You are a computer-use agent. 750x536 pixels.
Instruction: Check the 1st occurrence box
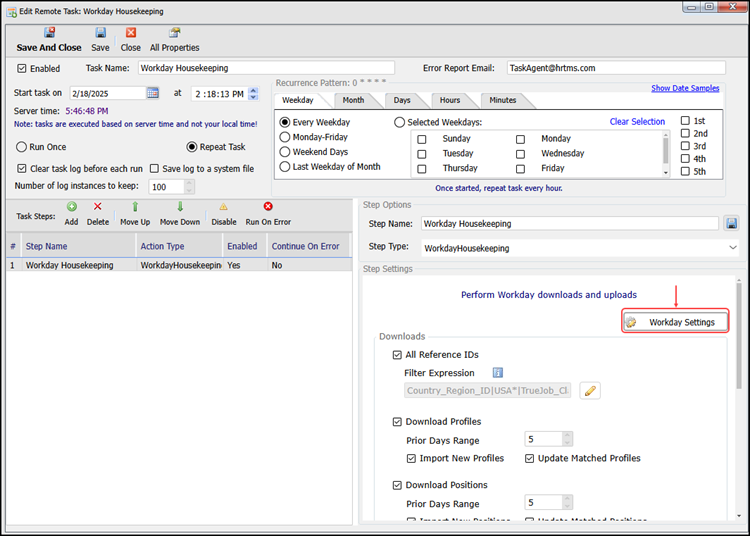(x=685, y=120)
